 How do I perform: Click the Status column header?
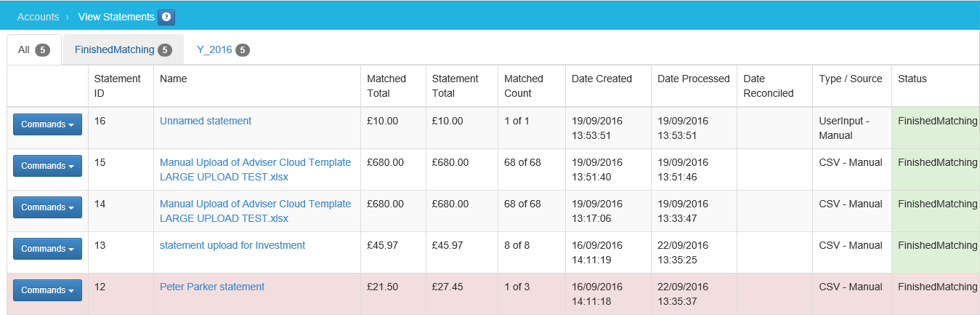click(912, 79)
